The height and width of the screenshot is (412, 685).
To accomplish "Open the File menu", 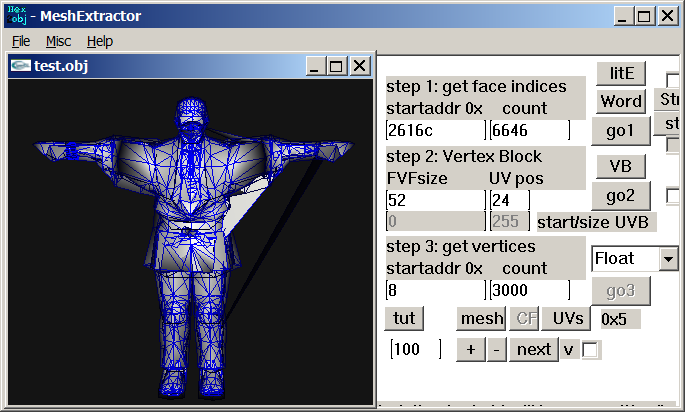I will point(21,41).
